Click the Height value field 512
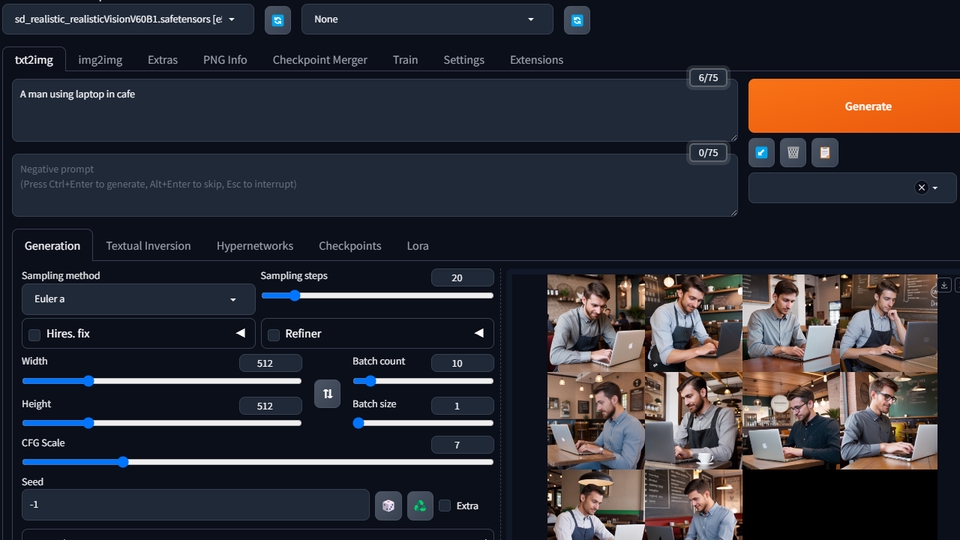 [271, 406]
